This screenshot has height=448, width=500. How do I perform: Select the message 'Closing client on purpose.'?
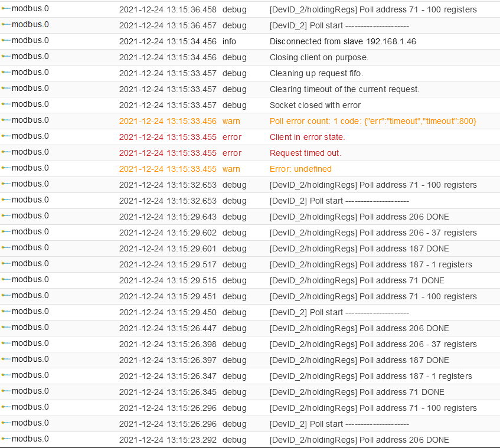(319, 57)
